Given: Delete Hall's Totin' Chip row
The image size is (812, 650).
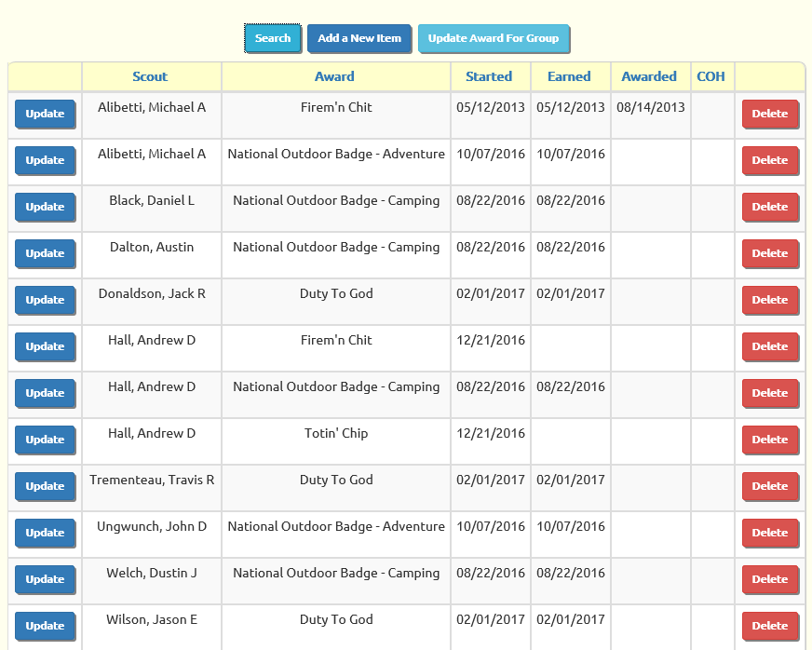Looking at the screenshot, I should [x=770, y=440].
